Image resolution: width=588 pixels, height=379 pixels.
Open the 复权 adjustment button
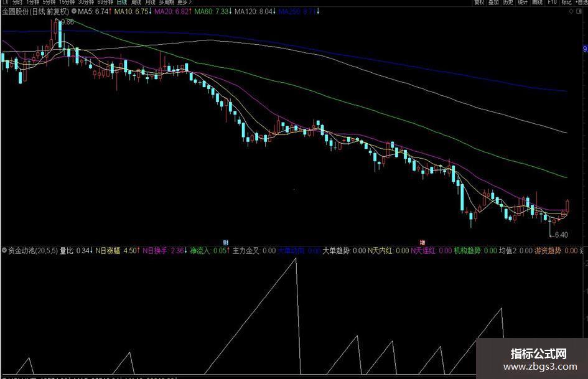coord(479,2)
